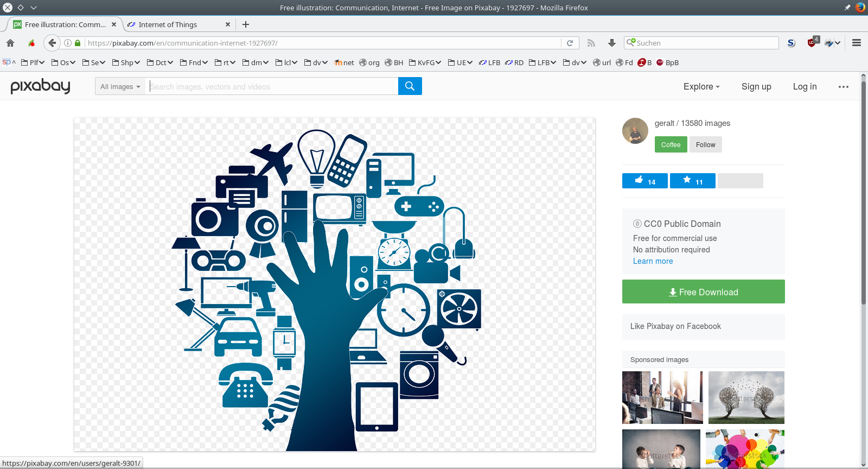Click the blue magnifier search button

410,86
